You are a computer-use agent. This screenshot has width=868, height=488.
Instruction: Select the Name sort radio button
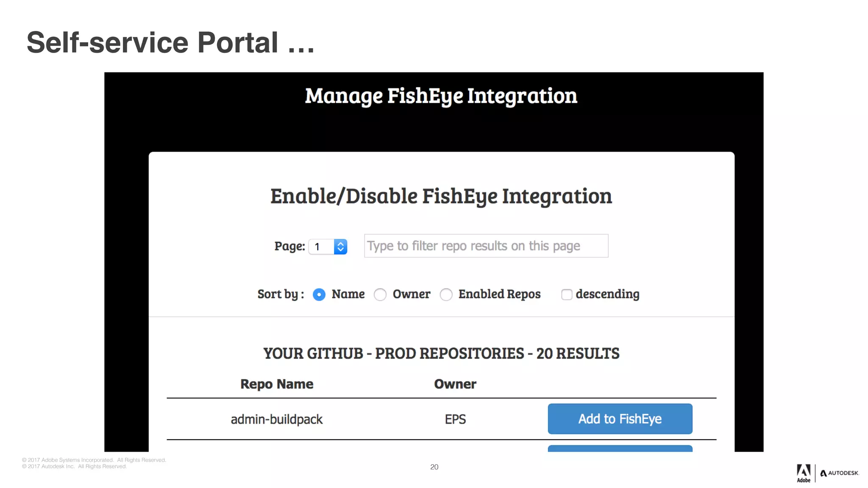click(319, 294)
